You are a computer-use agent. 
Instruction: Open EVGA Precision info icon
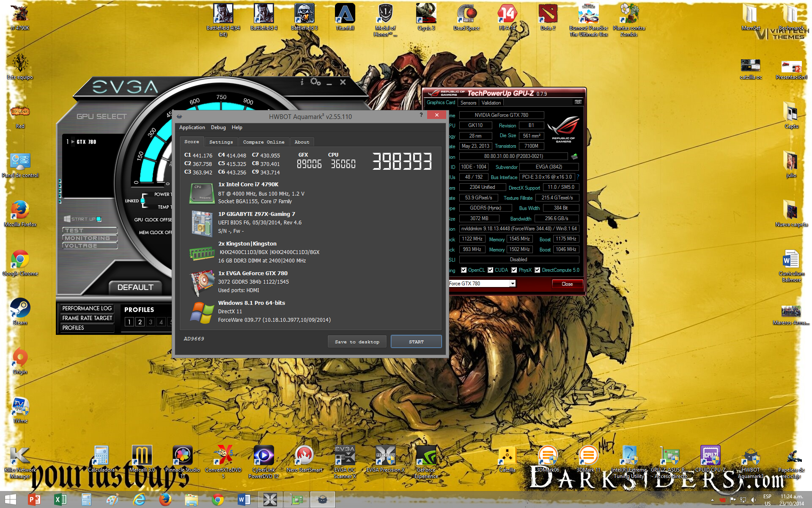coord(302,82)
